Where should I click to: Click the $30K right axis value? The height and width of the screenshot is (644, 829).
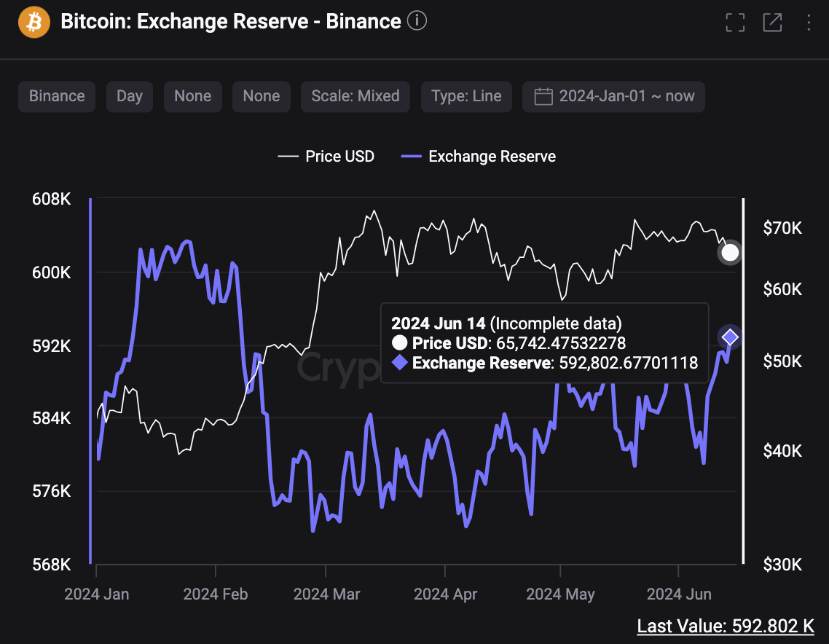(782, 565)
